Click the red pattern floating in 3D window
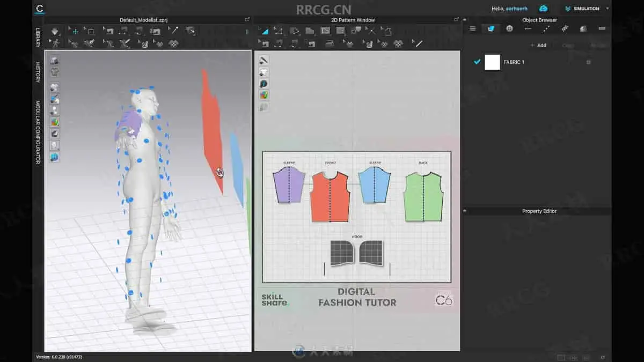Viewport: 644px width, 362px height. point(213,131)
